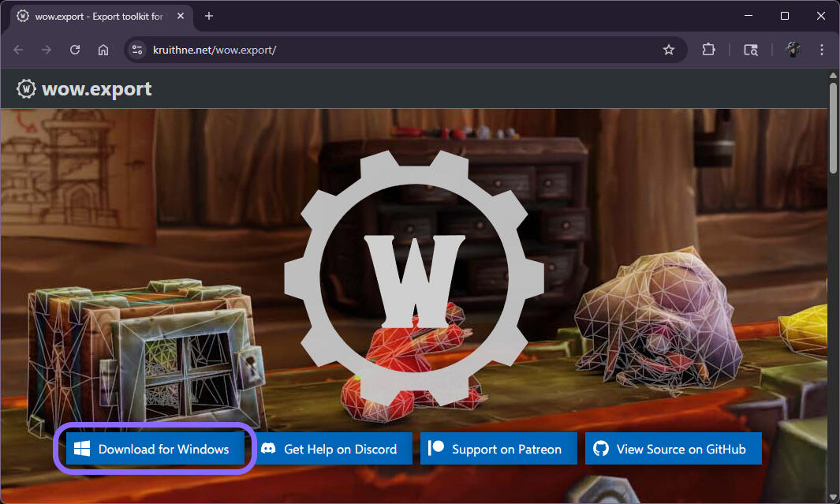Click the GitHub octocat icon

(x=601, y=449)
